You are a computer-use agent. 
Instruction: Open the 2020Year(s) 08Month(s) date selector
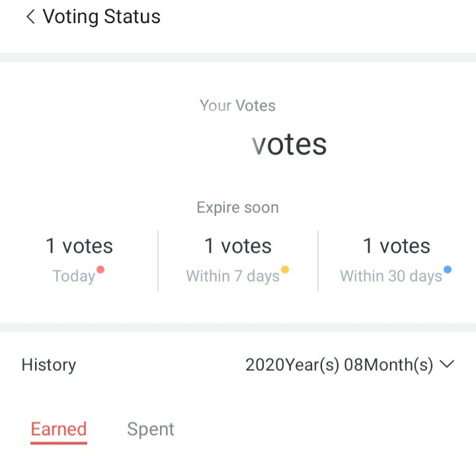pyautogui.click(x=338, y=365)
